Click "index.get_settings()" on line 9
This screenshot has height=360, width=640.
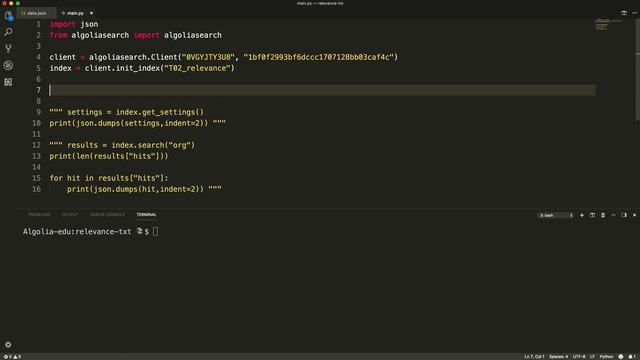coord(160,112)
